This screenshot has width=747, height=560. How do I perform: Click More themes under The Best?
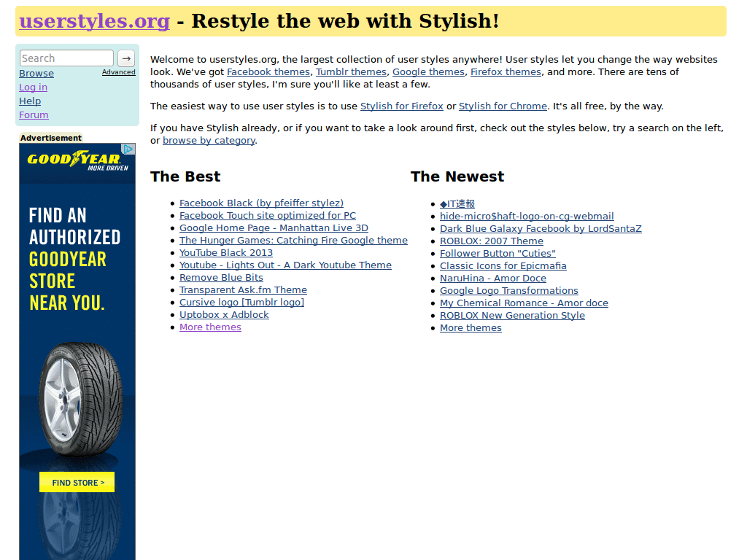(x=210, y=327)
